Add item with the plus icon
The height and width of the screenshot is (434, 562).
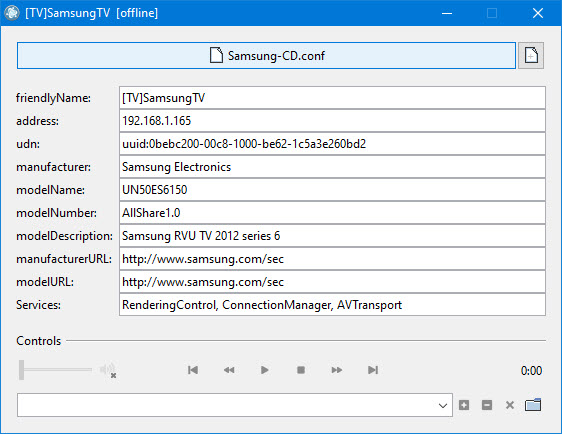point(464,405)
